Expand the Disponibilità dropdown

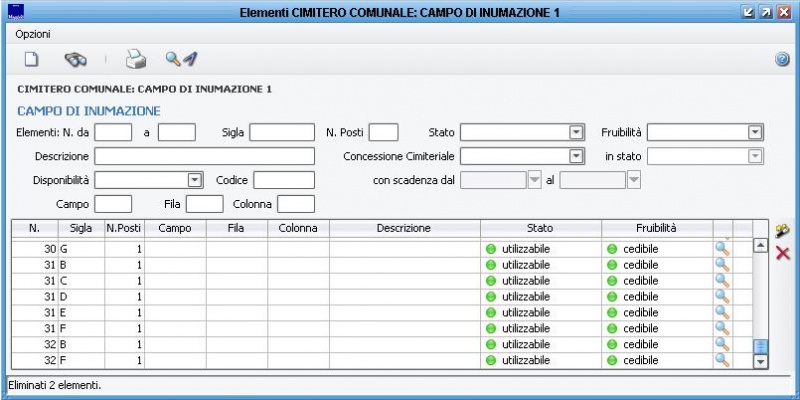(x=195, y=180)
